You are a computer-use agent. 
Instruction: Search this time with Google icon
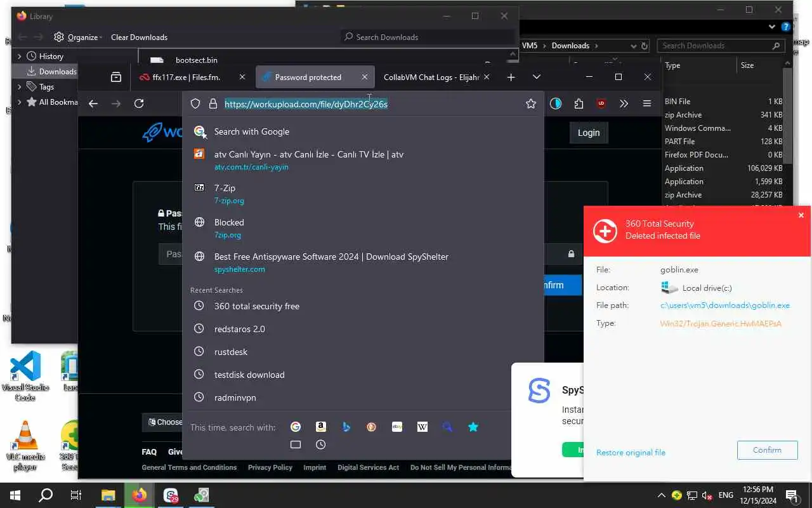pos(296,427)
